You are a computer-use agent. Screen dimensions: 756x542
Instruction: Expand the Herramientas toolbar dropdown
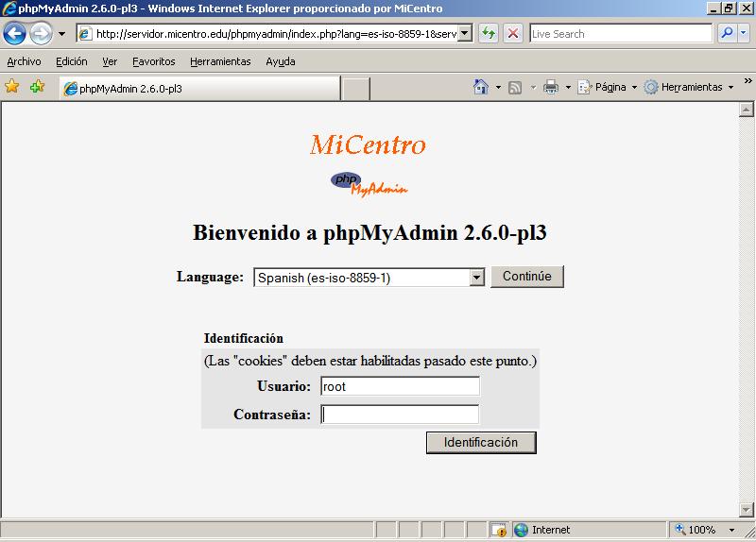click(x=689, y=87)
